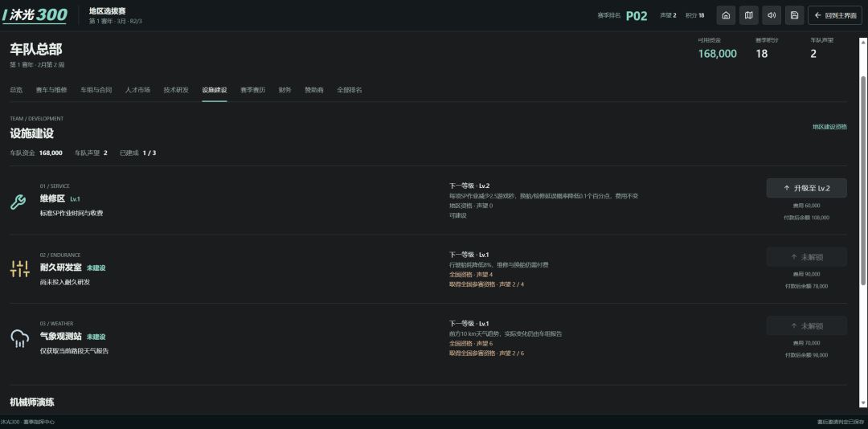868x429 pixels.
Task: Select the 设施建设 tab
Action: [215, 90]
